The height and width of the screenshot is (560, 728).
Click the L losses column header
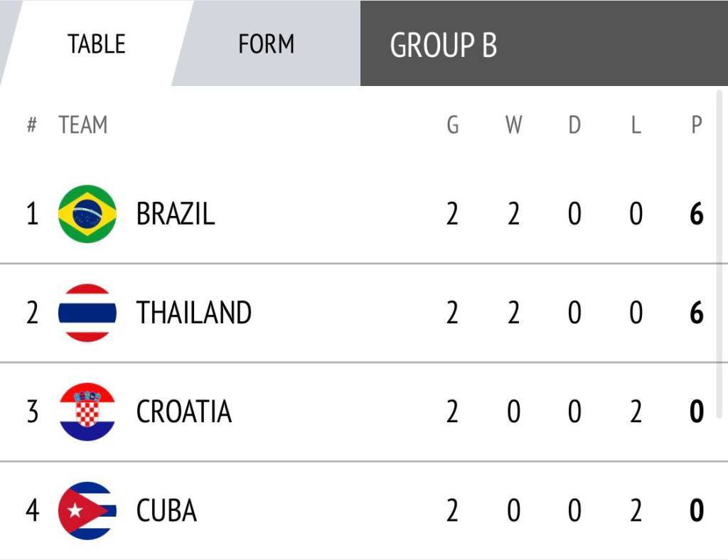click(x=636, y=125)
